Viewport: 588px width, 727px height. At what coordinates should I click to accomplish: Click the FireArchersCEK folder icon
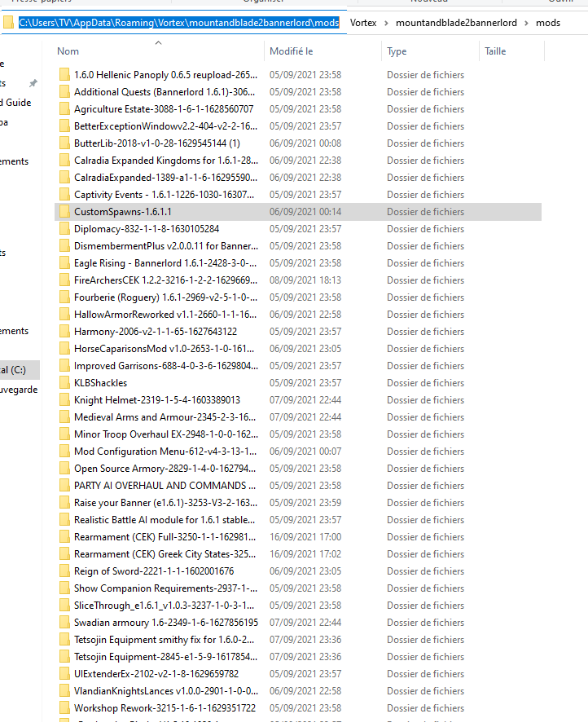[x=64, y=280]
